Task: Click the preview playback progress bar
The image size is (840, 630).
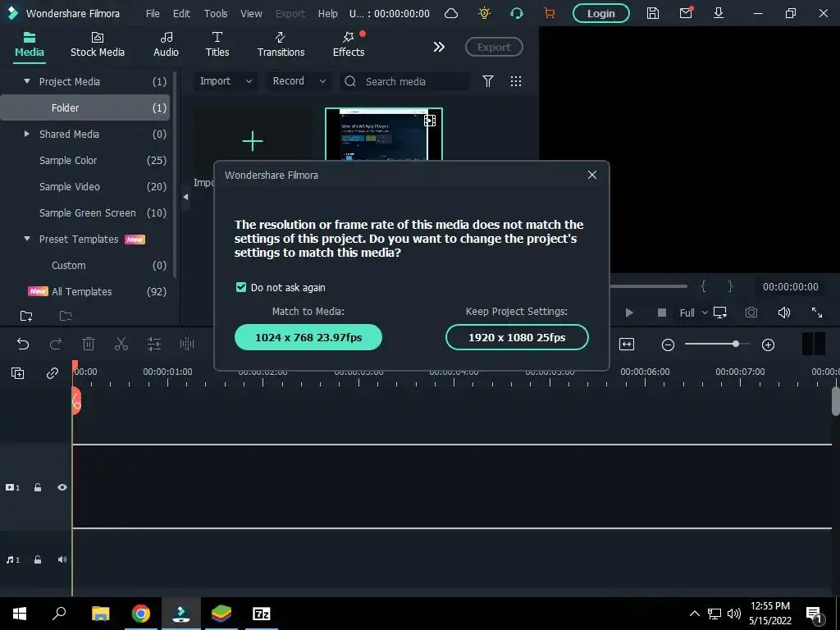Action: click(x=649, y=286)
